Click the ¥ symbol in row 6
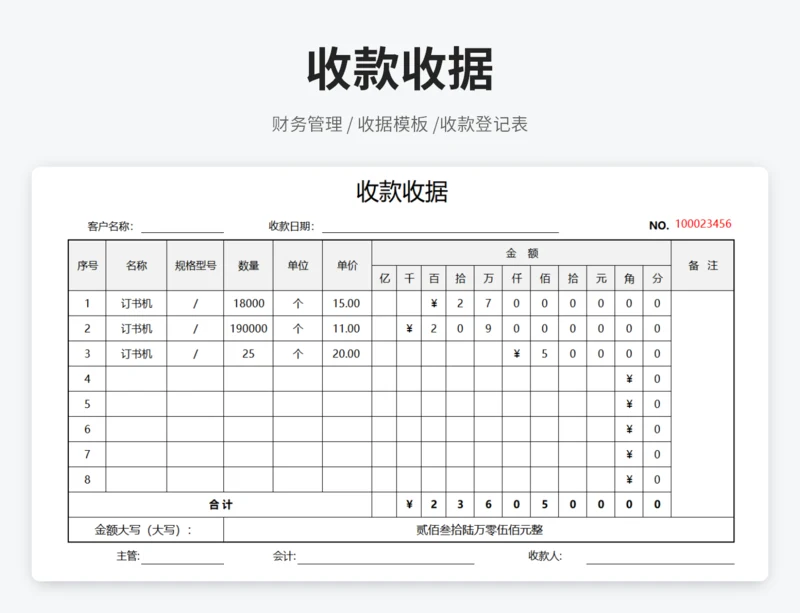Screen dimensions: 800x613 pos(629,429)
